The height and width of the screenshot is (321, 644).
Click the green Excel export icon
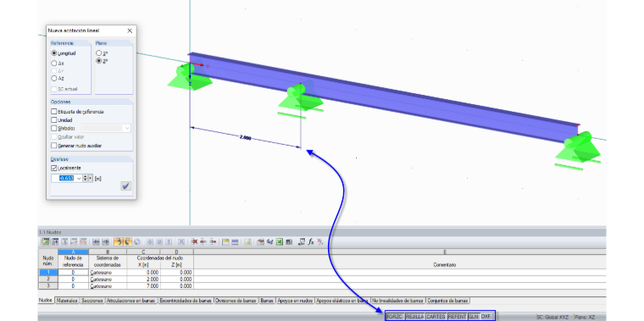(280, 241)
